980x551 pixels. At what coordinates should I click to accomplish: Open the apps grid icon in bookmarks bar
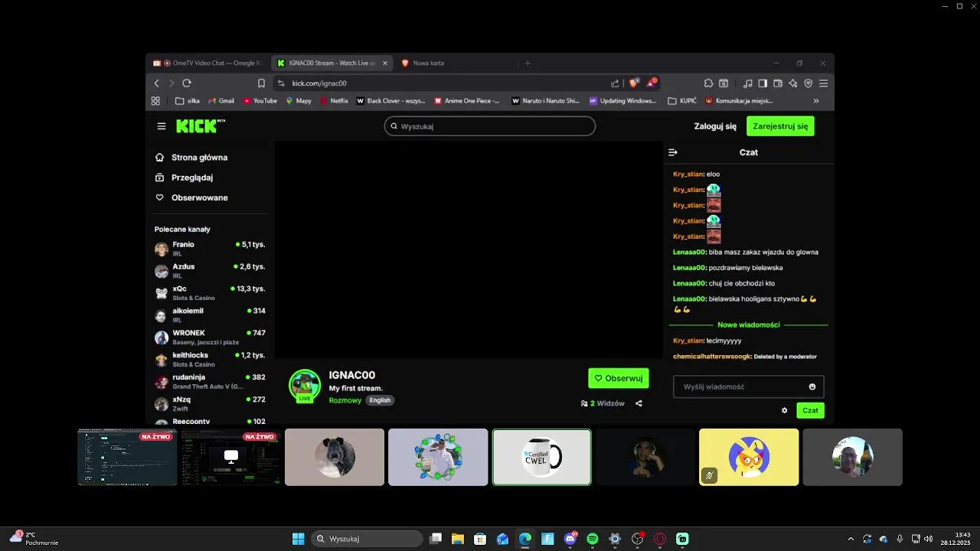click(x=155, y=100)
